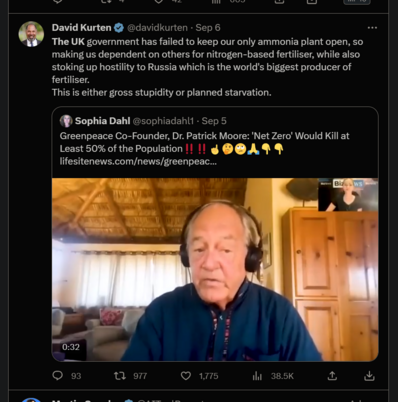Click the picture-in-picture presenter inset

tap(348, 195)
